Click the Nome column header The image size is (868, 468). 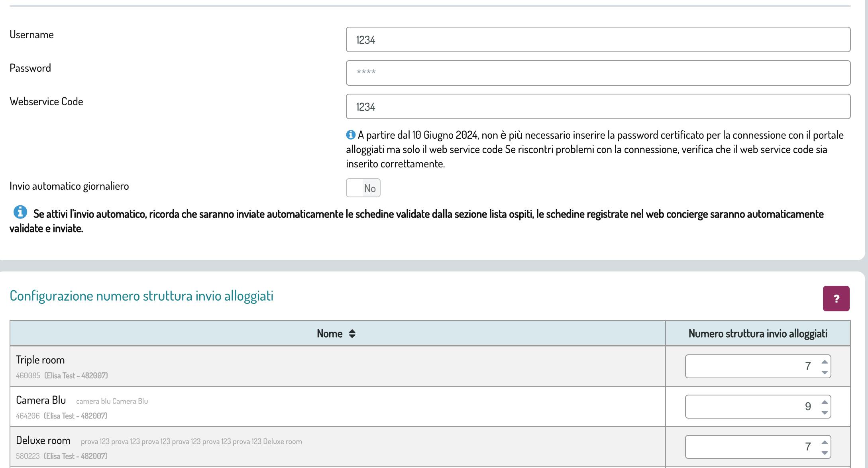coord(330,334)
